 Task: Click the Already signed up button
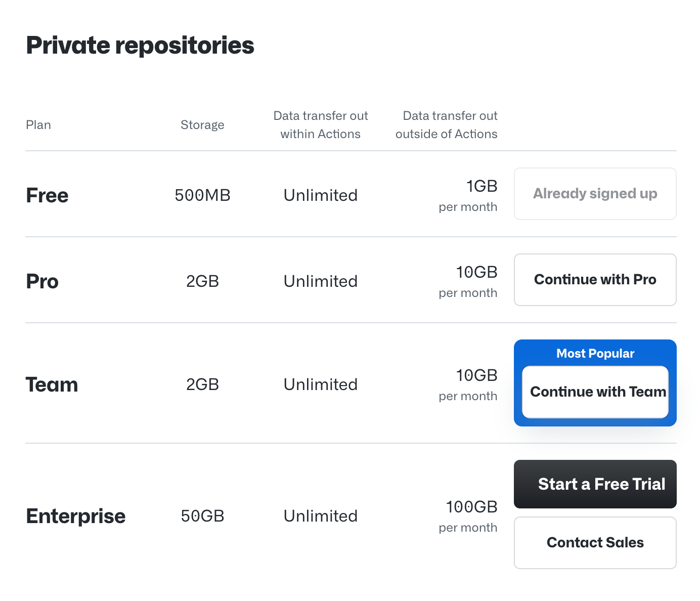595,194
